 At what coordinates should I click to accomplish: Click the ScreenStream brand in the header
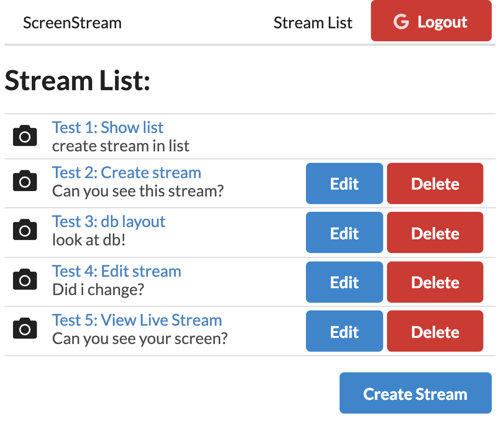(72, 23)
